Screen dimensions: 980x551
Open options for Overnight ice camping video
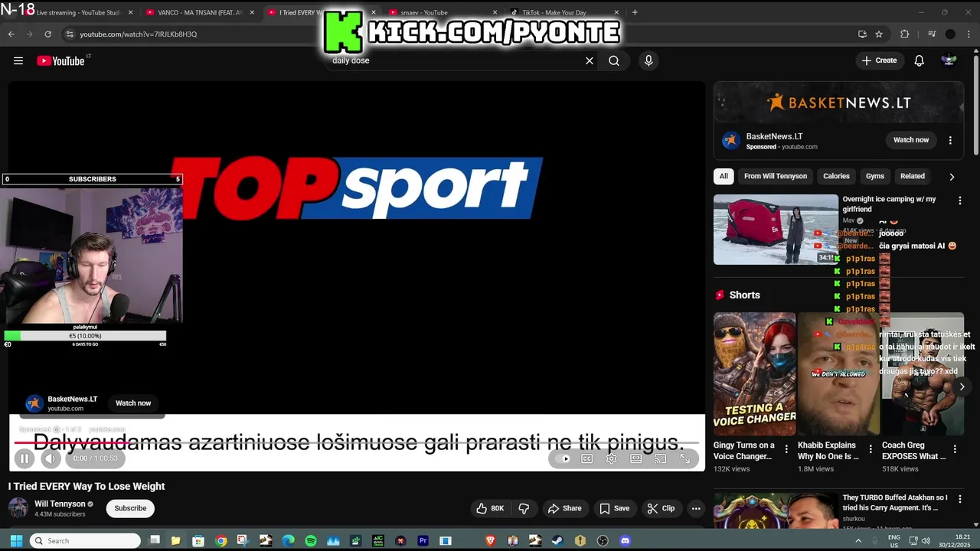(959, 201)
